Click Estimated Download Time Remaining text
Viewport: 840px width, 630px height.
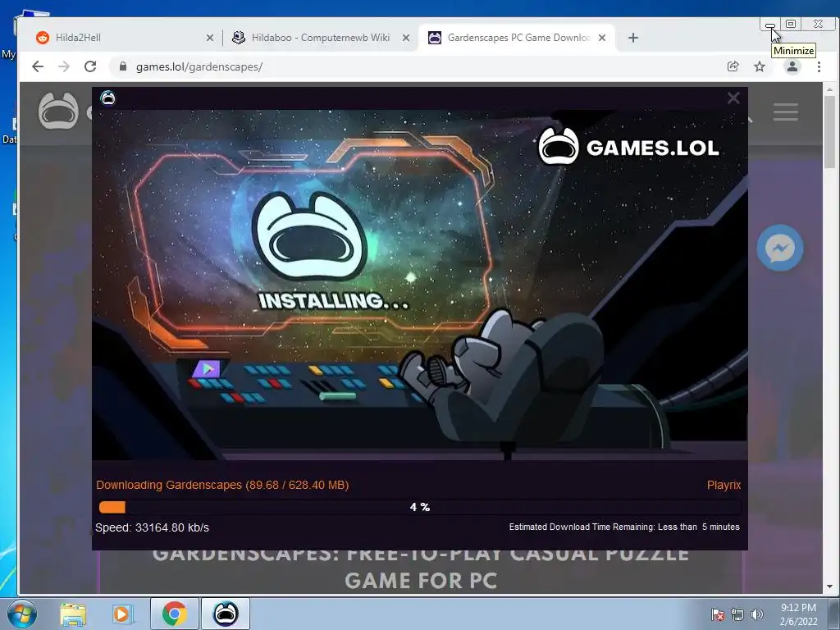624,527
